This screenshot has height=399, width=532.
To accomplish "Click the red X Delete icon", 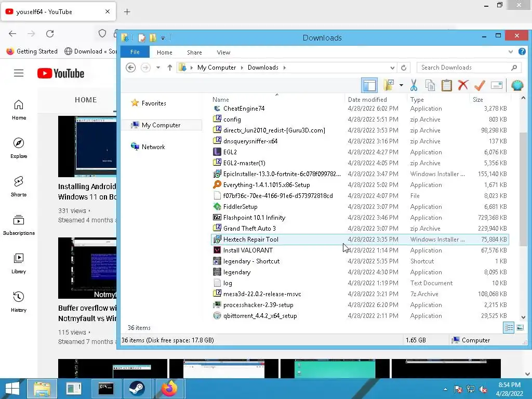I will click(x=463, y=85).
